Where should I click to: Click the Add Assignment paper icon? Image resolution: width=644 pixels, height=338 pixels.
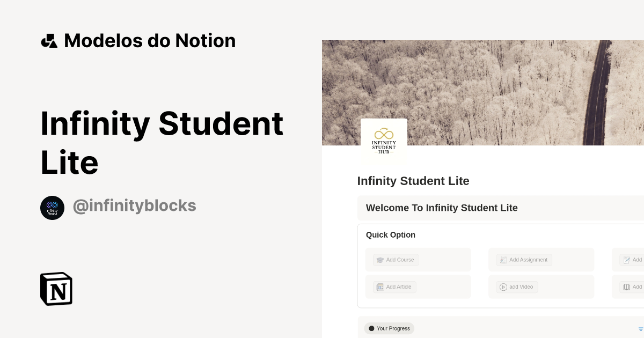click(503, 260)
